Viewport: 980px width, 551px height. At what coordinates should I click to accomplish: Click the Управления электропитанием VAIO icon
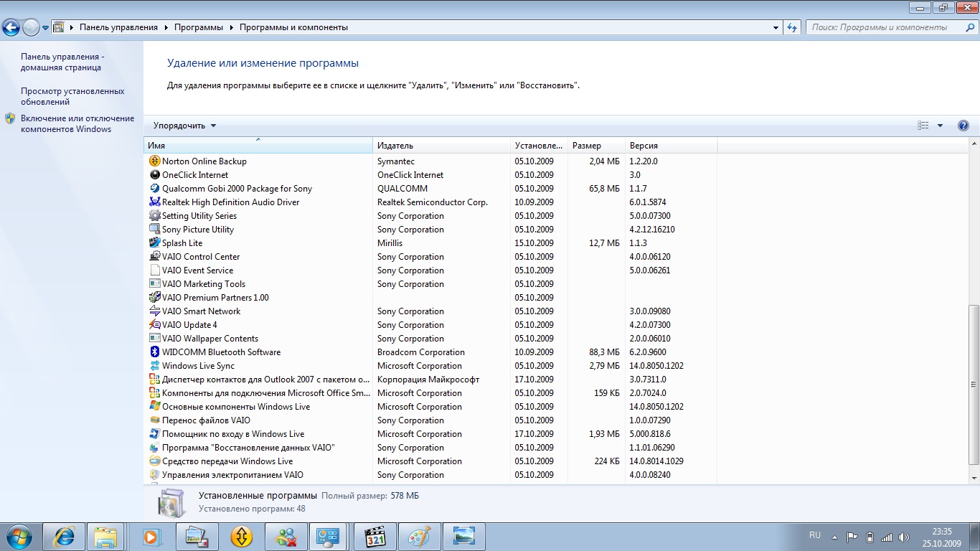tap(154, 475)
